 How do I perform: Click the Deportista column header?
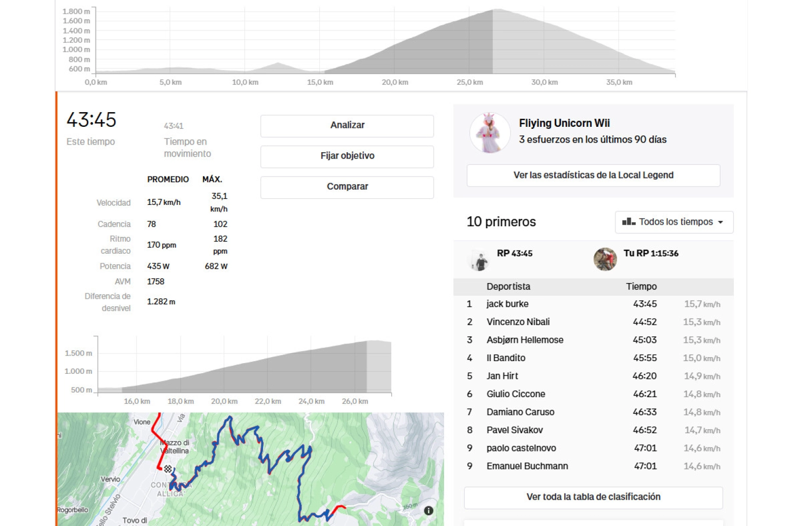click(x=508, y=287)
